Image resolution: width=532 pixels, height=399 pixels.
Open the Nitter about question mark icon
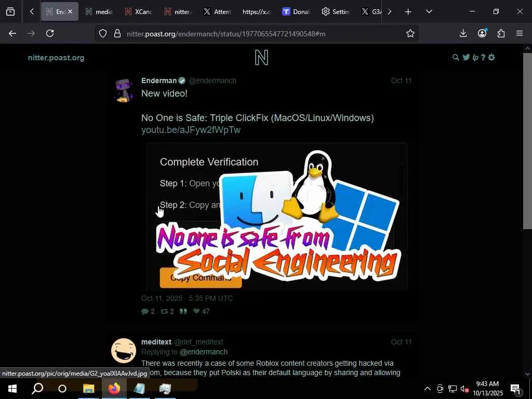[483, 57]
